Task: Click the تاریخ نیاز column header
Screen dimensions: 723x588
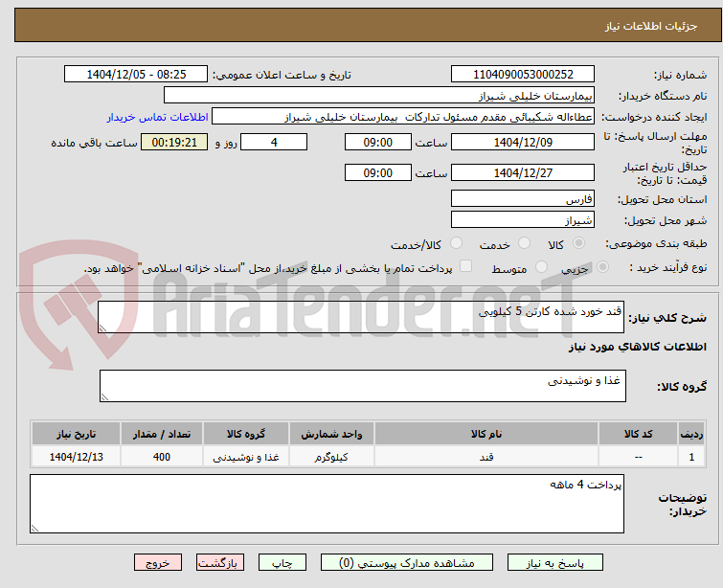Action: pos(76,434)
